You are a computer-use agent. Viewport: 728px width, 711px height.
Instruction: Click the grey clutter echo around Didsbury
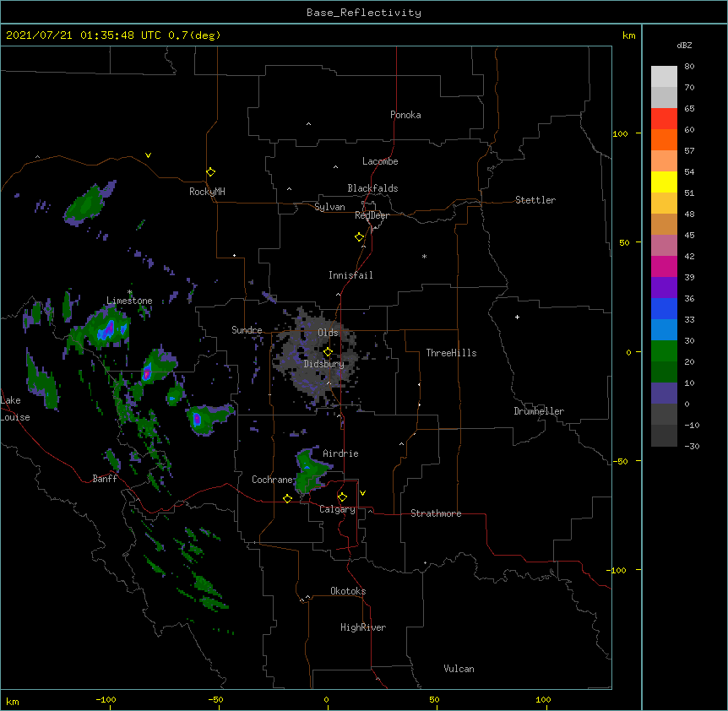coord(318,357)
